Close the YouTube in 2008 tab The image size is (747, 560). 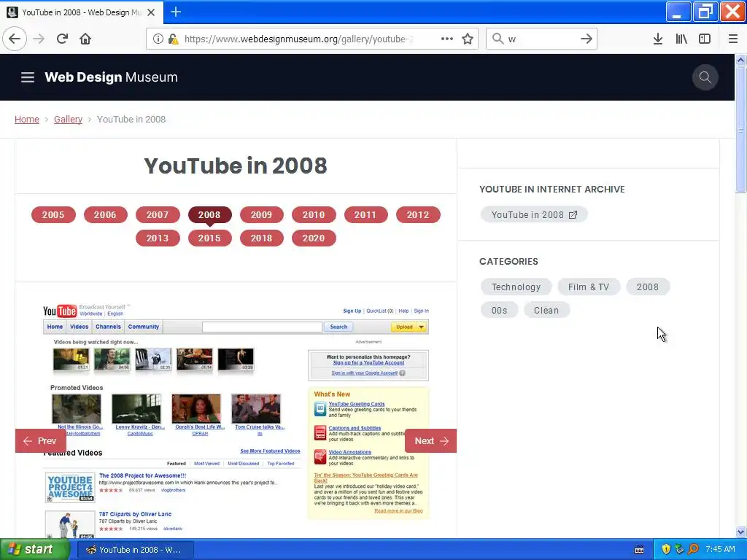[x=151, y=12]
